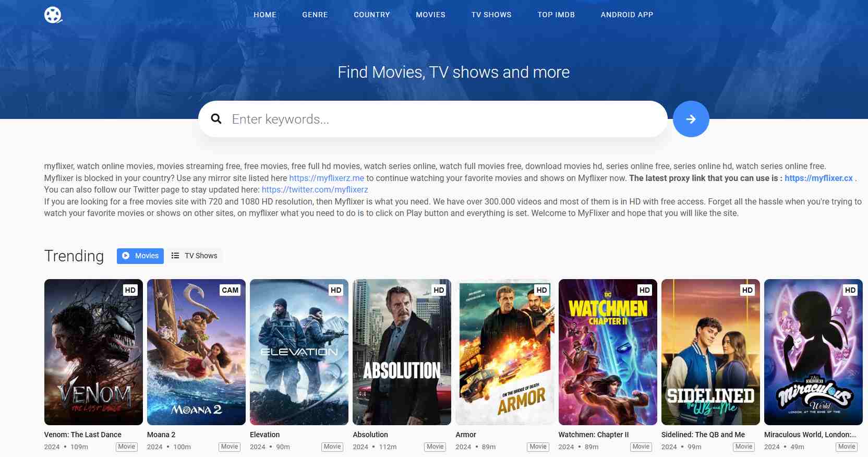Click the '100m' runtime under Moana 2
Image resolution: width=868 pixels, height=457 pixels.
pos(182,447)
